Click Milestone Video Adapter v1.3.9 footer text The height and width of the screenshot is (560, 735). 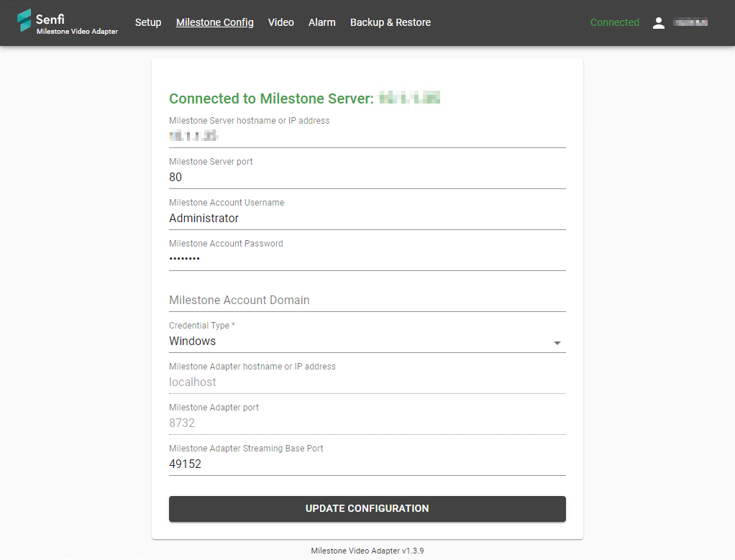[367, 551]
